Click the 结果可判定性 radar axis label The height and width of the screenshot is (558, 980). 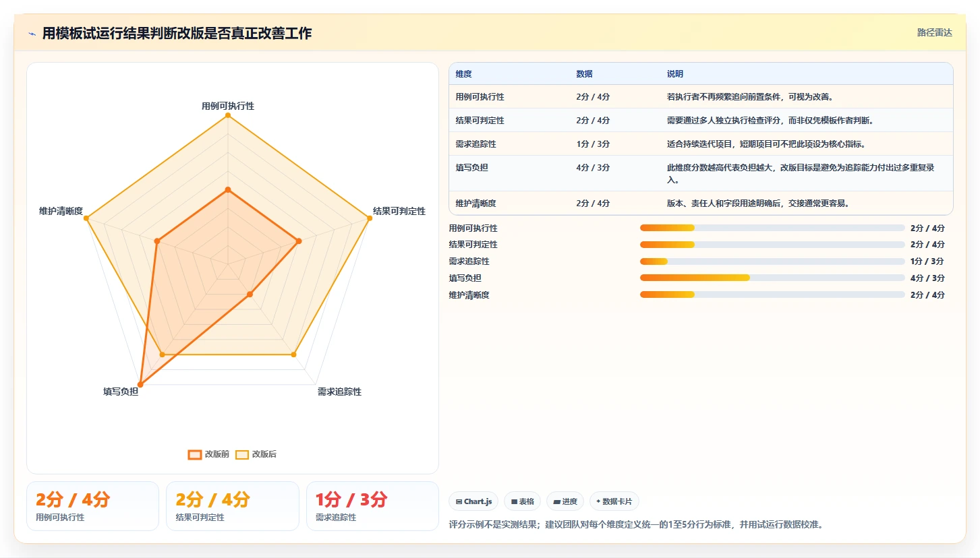(x=399, y=212)
